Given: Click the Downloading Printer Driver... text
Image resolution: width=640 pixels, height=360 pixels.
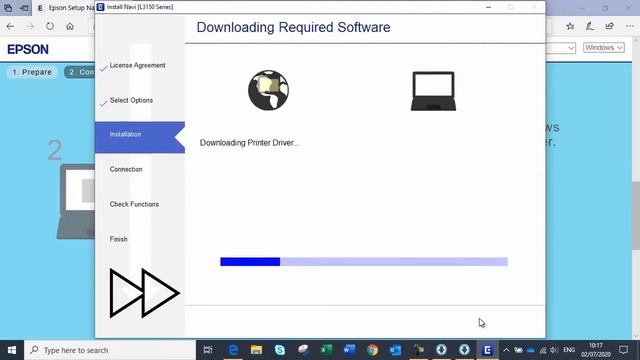Looking at the screenshot, I should [x=249, y=143].
